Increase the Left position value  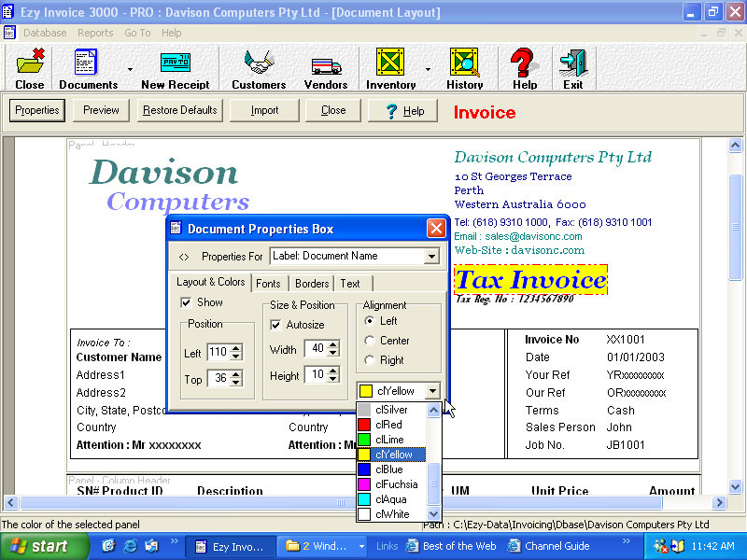[x=236, y=348]
